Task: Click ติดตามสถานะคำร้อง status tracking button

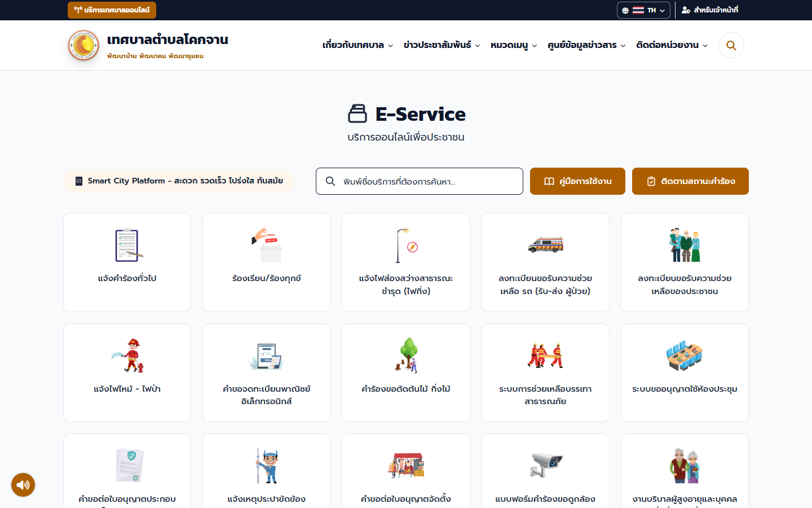Action: tap(690, 181)
